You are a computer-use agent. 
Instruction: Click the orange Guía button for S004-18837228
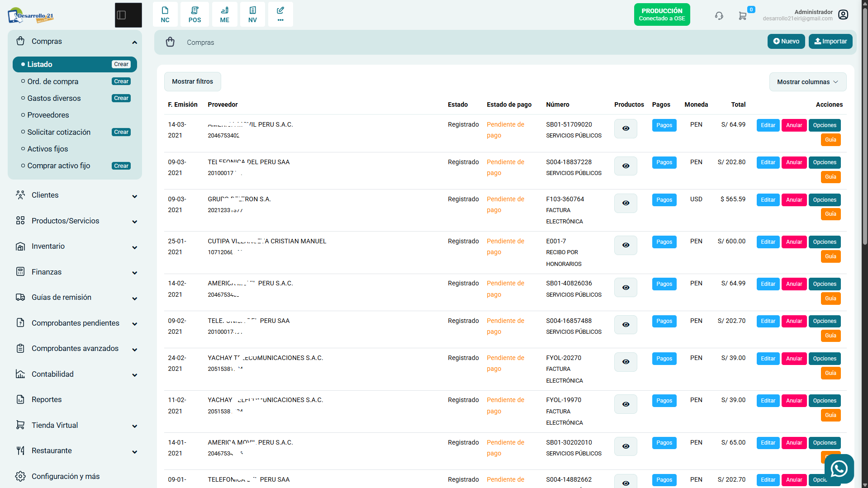[x=830, y=177]
